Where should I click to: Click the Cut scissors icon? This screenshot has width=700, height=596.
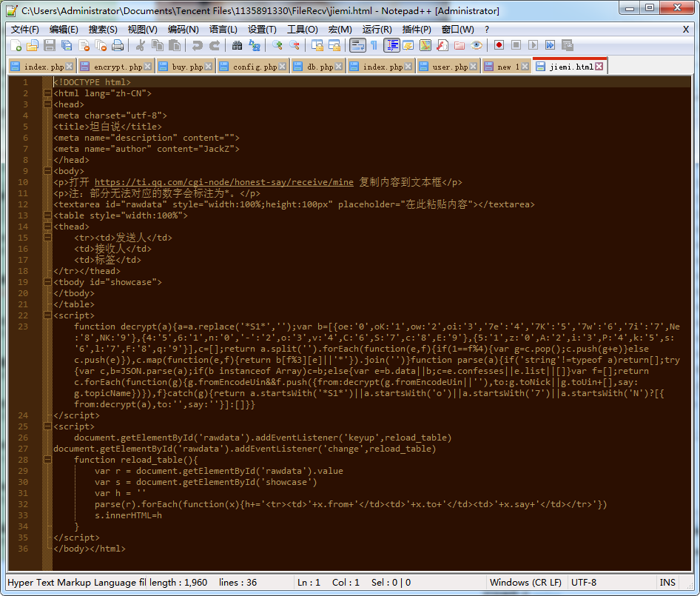pos(141,45)
